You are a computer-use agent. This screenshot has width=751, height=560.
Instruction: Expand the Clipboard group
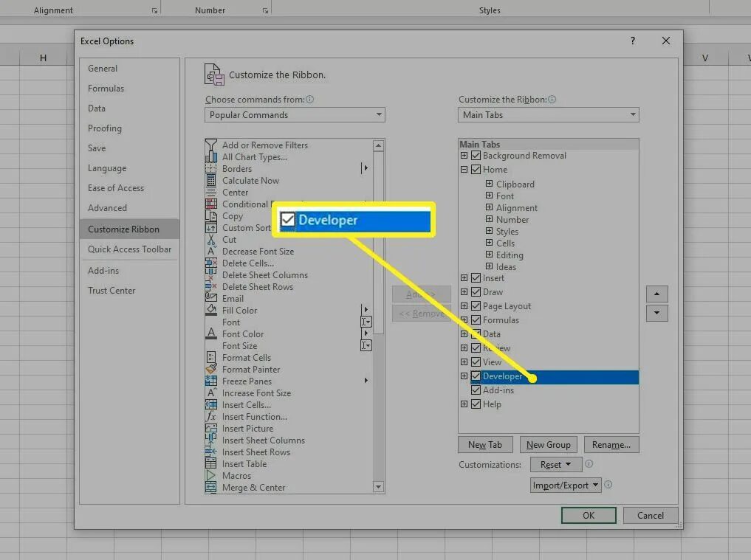tap(489, 183)
